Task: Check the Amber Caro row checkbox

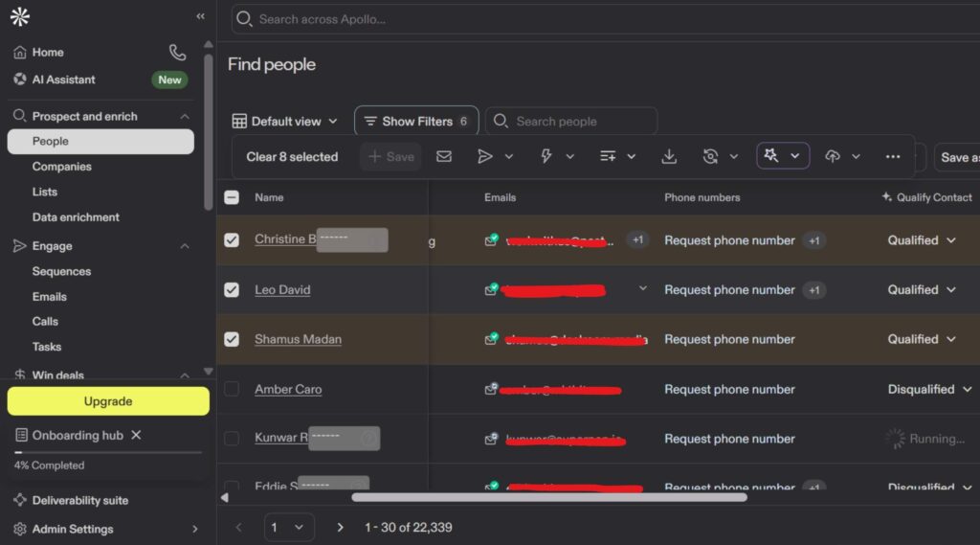Action: [232, 389]
